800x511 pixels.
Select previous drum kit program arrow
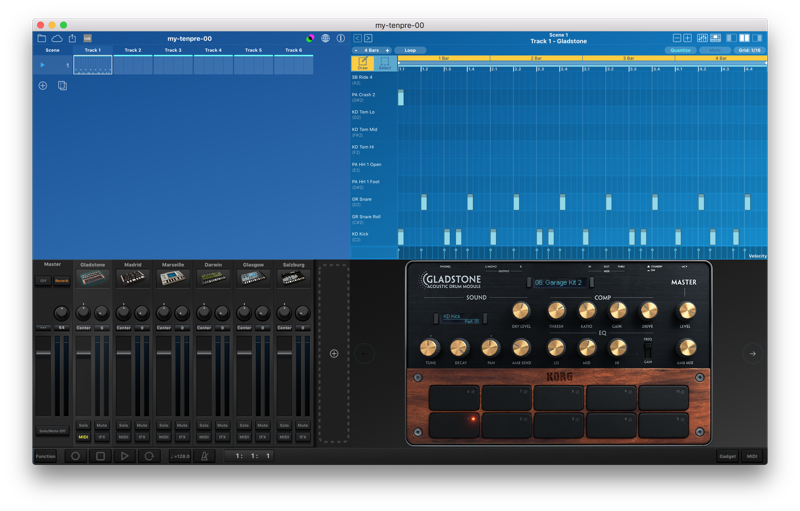[529, 283]
